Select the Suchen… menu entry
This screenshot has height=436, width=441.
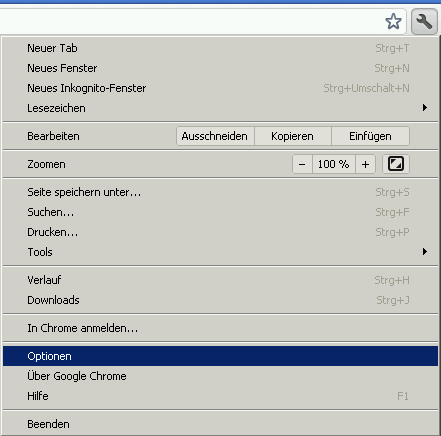pyautogui.click(x=220, y=212)
